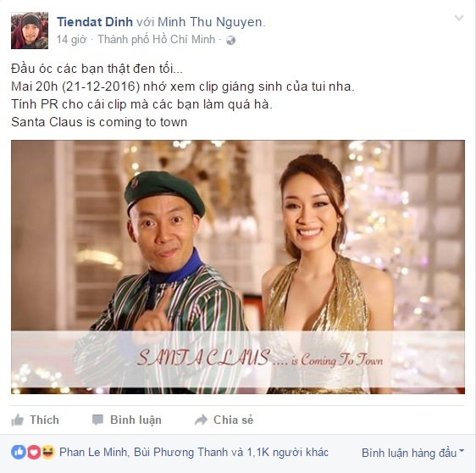Open Tiendat Dinh's profile picture
The image size is (476, 473).
pyautogui.click(x=30, y=31)
